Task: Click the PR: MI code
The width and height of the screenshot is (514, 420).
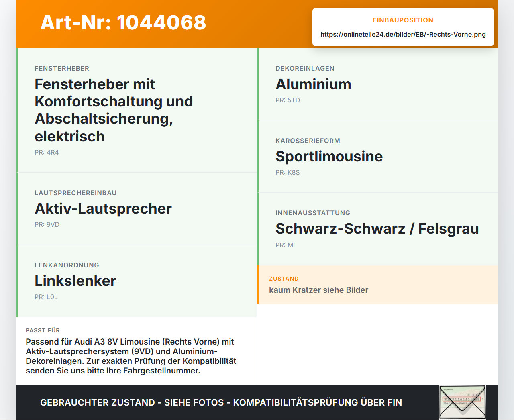Action: click(x=285, y=245)
